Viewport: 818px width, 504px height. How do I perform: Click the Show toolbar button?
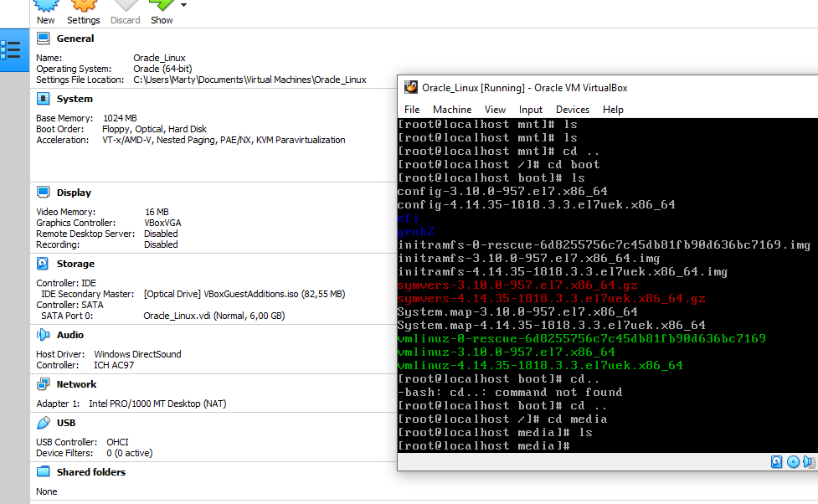point(162,13)
